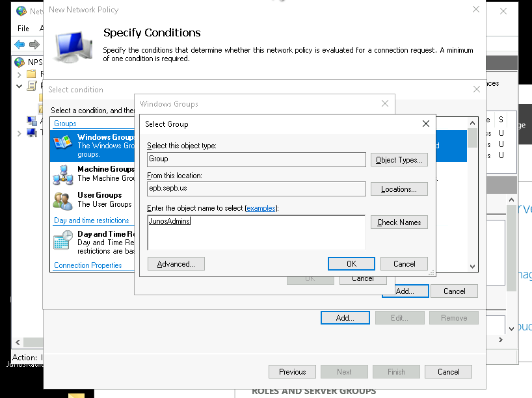532x398 pixels.
Task: Open the File menu
Action: [x=23, y=29]
